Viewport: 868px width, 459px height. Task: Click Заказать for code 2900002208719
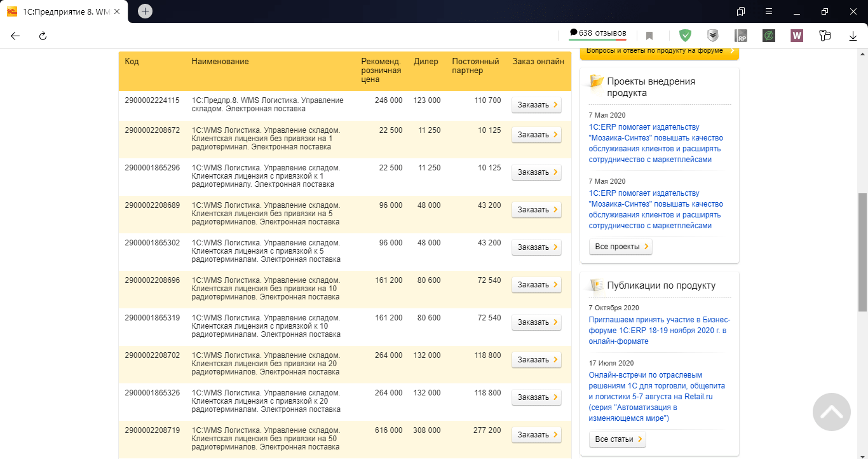(x=536, y=435)
